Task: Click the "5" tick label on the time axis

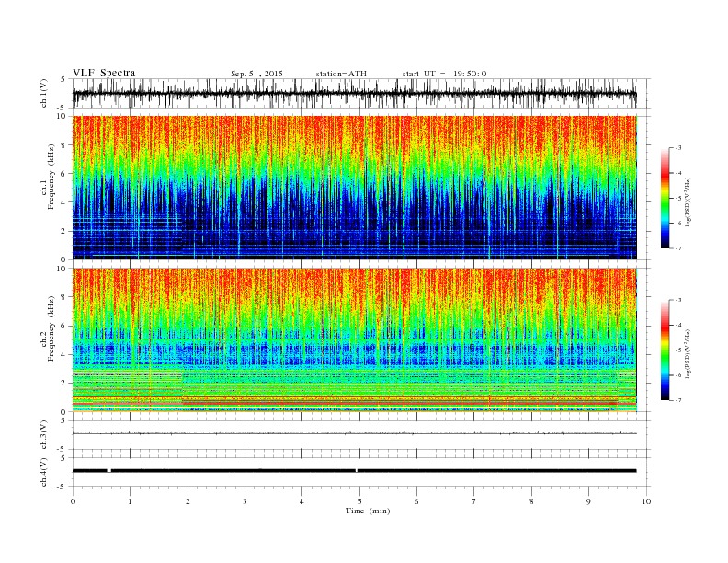Action: 359,501
